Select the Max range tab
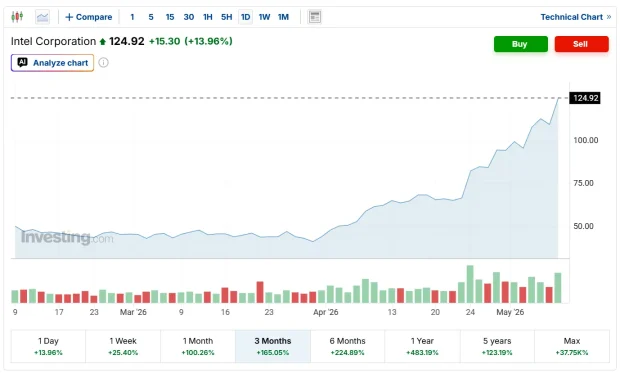The height and width of the screenshot is (373, 620). coord(572,346)
